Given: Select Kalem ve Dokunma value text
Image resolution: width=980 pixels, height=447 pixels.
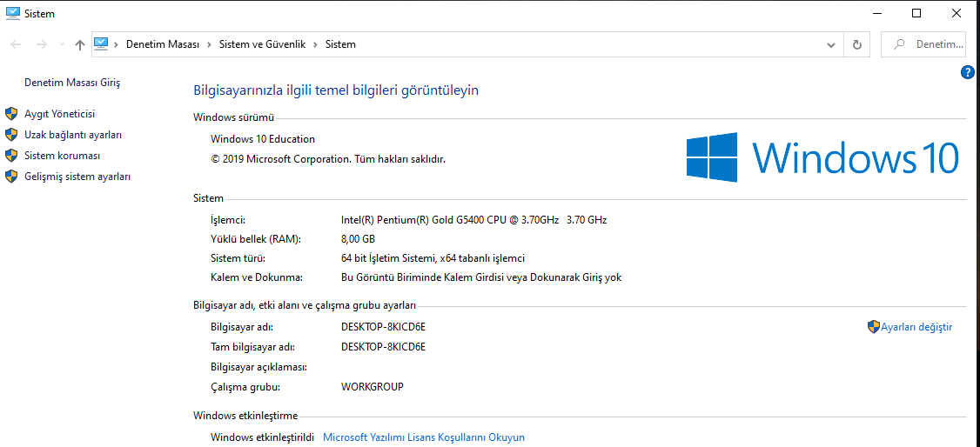Looking at the screenshot, I should (x=481, y=277).
